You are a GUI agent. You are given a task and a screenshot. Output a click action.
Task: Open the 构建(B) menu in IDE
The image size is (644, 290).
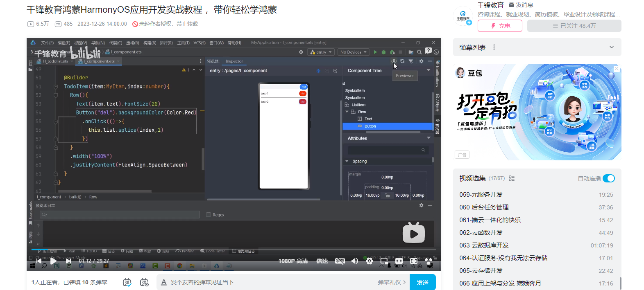coord(150,43)
